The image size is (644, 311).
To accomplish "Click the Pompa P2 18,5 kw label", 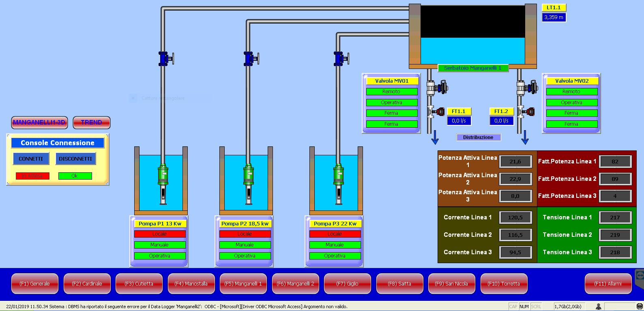I will 245,223.
